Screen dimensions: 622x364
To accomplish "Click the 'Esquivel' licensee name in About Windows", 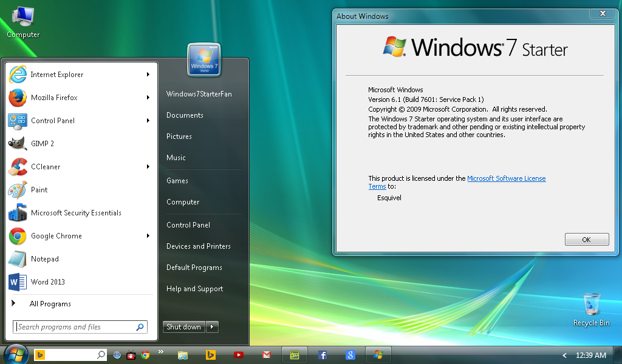I will [389, 198].
